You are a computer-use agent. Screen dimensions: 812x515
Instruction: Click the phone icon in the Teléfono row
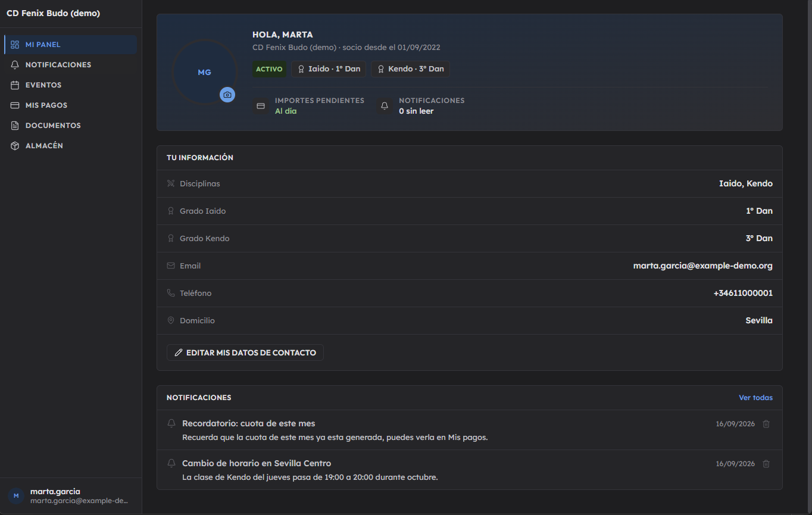coord(171,293)
